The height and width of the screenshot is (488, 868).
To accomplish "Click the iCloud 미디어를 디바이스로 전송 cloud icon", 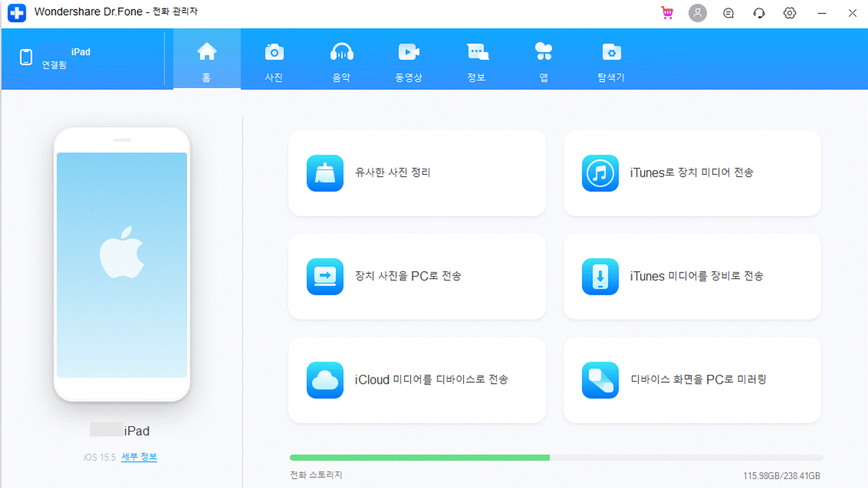I will [325, 380].
